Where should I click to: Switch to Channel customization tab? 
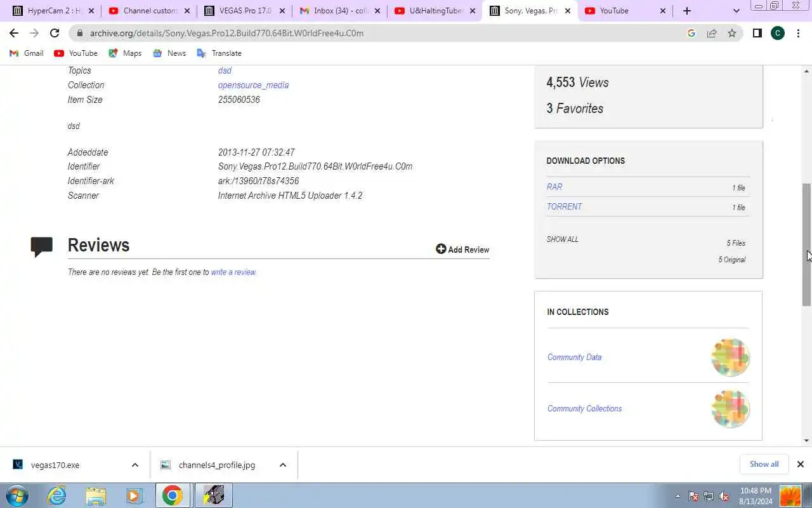(x=149, y=11)
